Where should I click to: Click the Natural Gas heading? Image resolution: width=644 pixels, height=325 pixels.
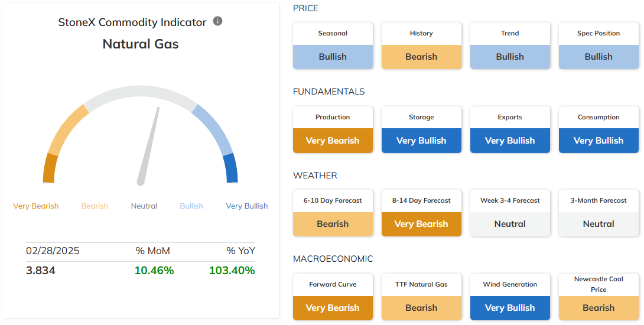pyautogui.click(x=141, y=44)
